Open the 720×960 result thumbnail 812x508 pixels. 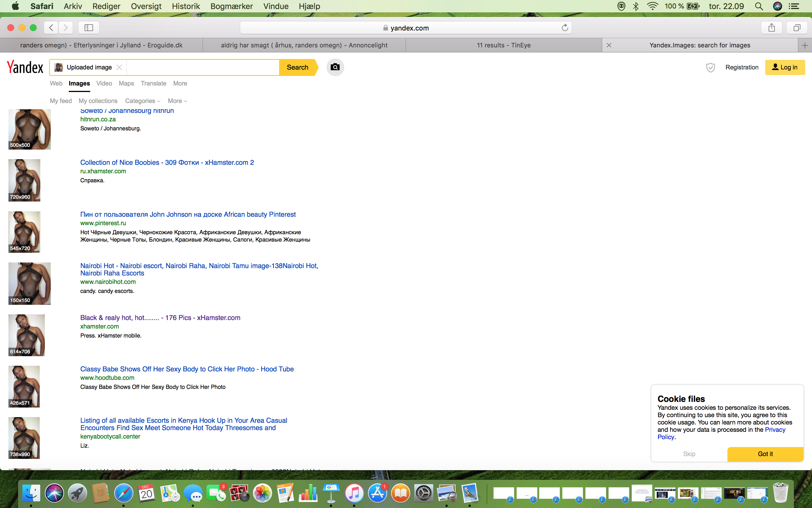24,180
